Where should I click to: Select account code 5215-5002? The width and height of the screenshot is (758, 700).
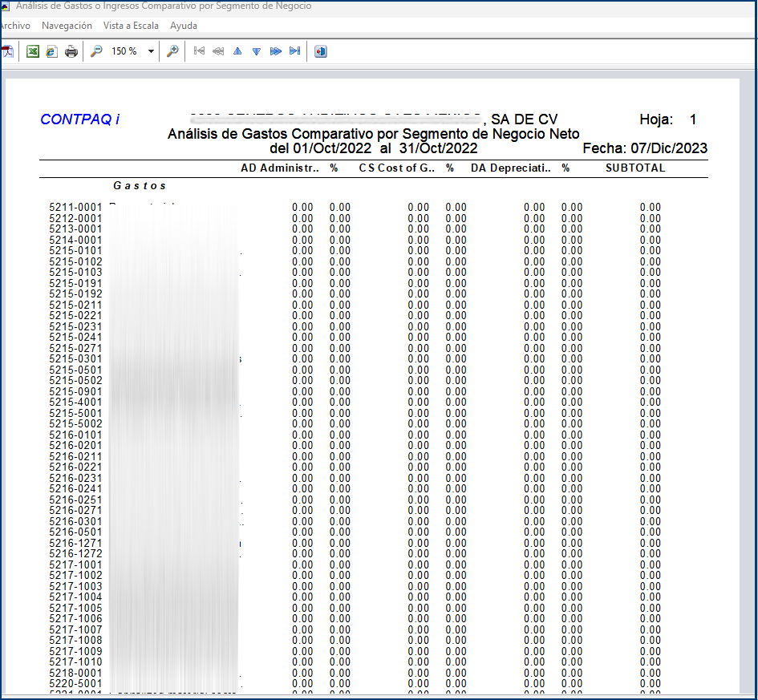pos(76,424)
